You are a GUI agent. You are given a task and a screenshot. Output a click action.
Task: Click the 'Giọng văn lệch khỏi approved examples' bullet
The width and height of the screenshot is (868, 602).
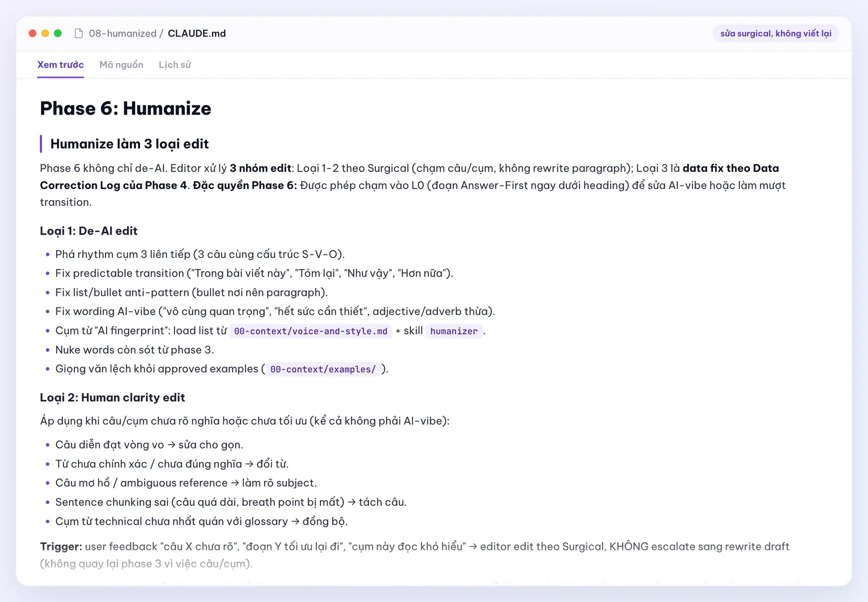[222, 369]
